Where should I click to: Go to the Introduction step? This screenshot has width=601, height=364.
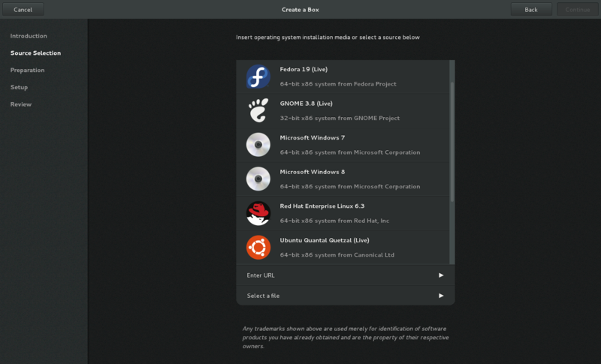29,36
